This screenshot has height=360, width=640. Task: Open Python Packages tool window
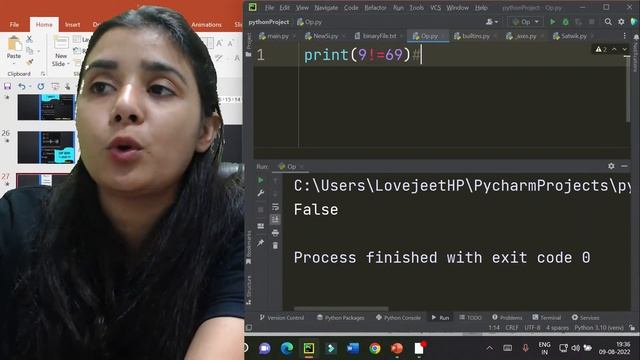click(340, 318)
